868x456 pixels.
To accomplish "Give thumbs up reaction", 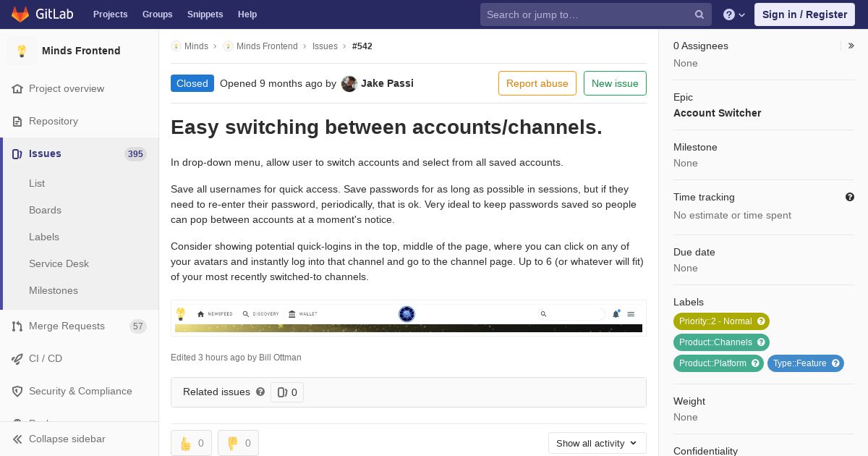I will pyautogui.click(x=191, y=443).
